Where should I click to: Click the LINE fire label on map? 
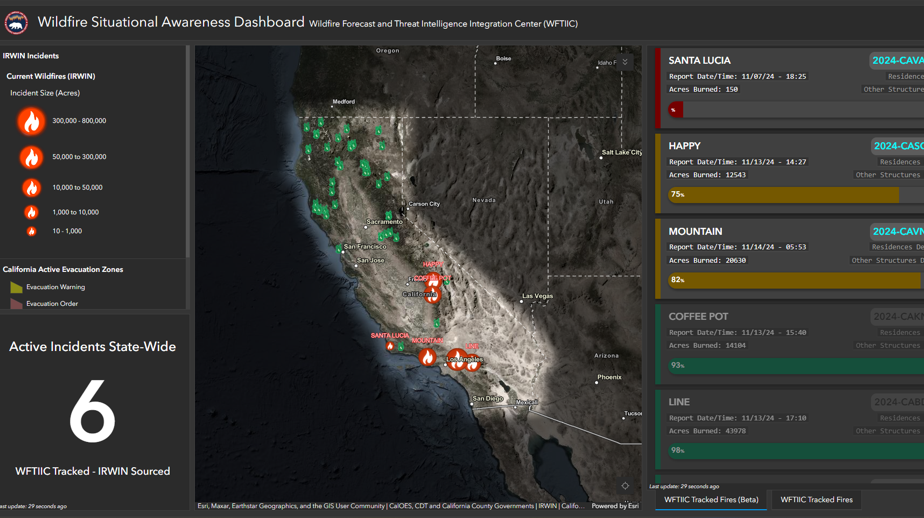point(472,347)
